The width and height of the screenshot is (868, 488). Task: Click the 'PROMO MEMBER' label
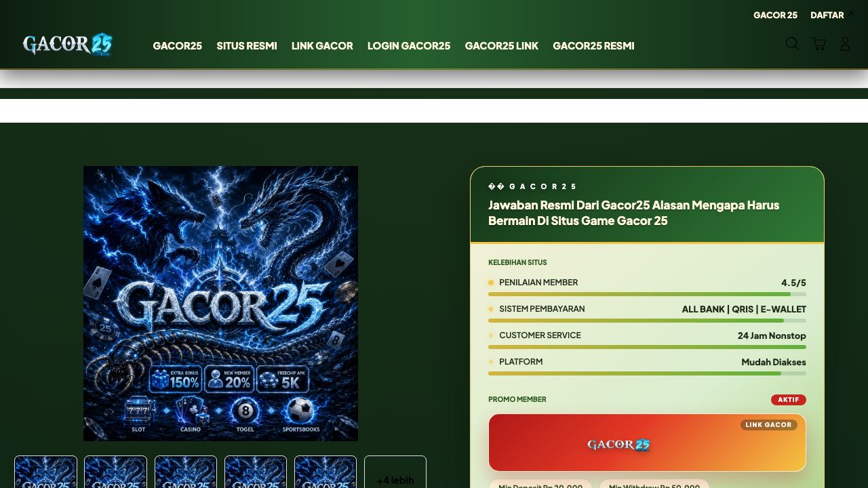(517, 399)
